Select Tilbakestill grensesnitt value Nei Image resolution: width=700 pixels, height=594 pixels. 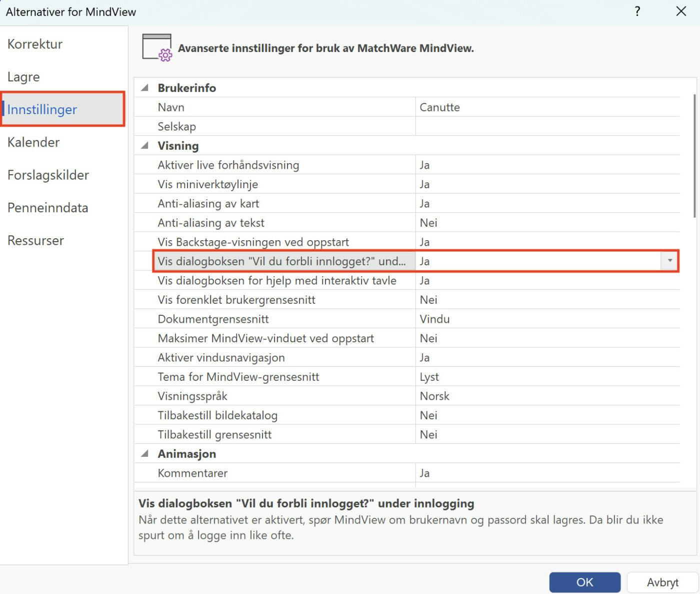click(547, 434)
